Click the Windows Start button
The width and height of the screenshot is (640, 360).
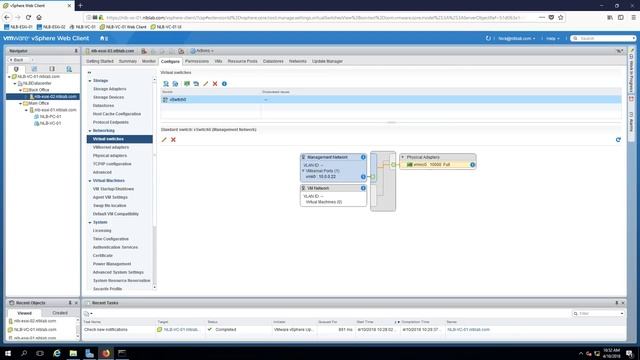tap(8, 353)
